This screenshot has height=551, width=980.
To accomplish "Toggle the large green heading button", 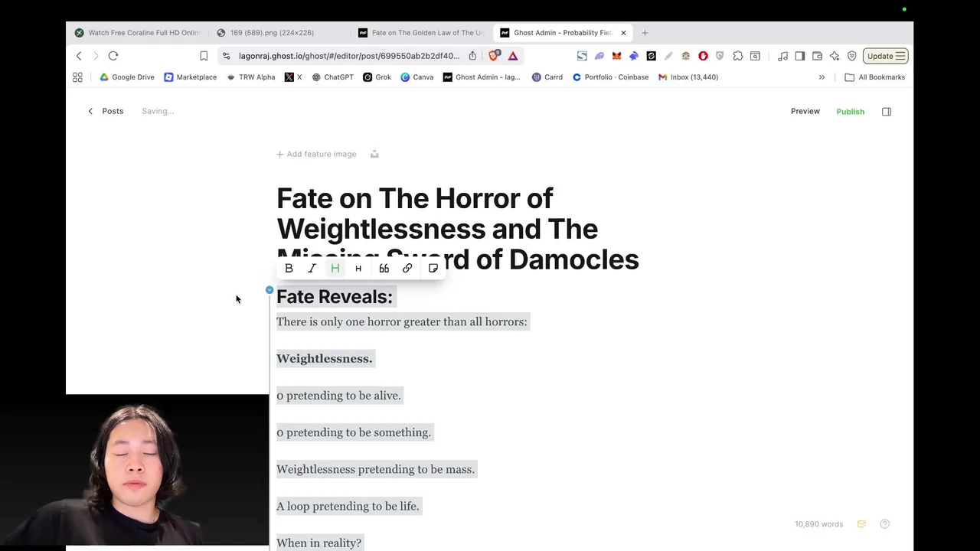I will (x=335, y=269).
